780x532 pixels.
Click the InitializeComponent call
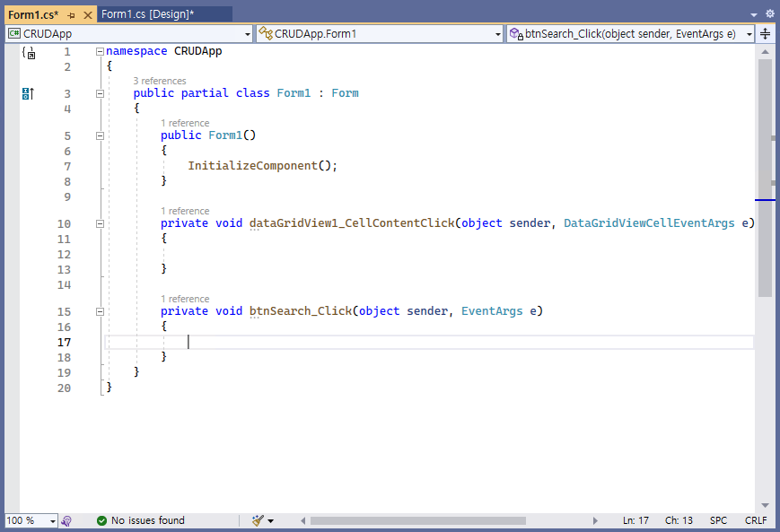click(252, 166)
